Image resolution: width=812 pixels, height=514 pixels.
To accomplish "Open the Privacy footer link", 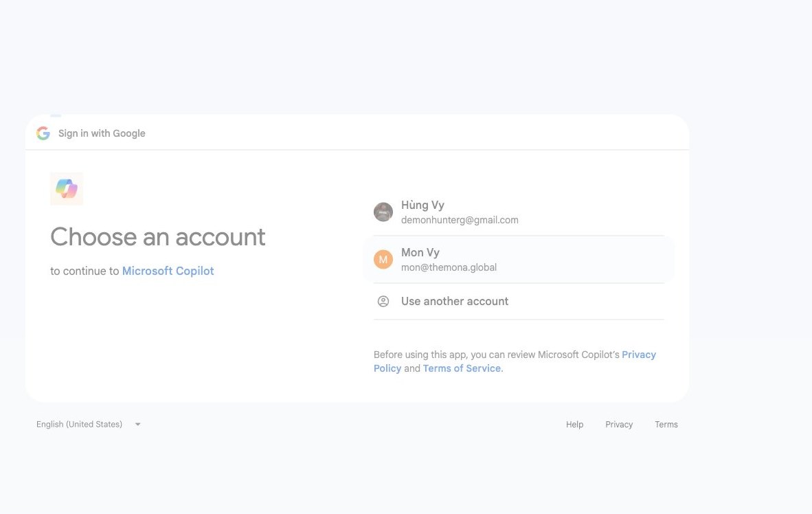I will point(619,425).
